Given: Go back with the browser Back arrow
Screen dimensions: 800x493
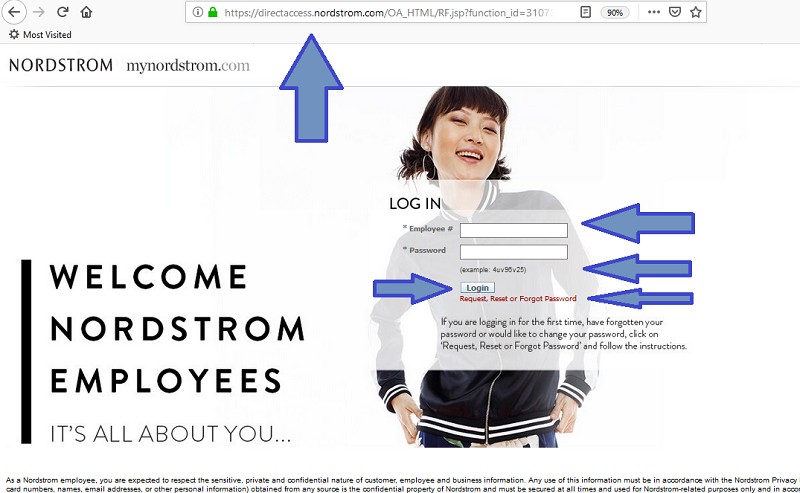Looking at the screenshot, I should (14, 12).
